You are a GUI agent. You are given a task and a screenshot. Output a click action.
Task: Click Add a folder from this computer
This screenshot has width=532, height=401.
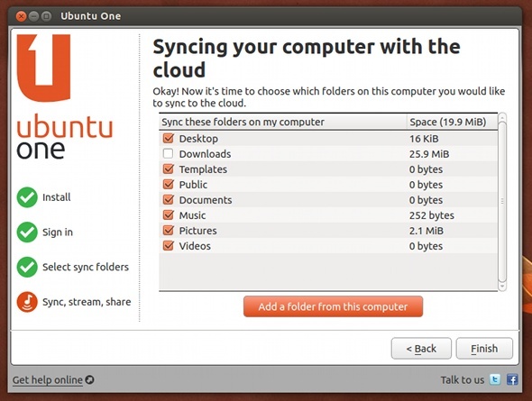[334, 306]
